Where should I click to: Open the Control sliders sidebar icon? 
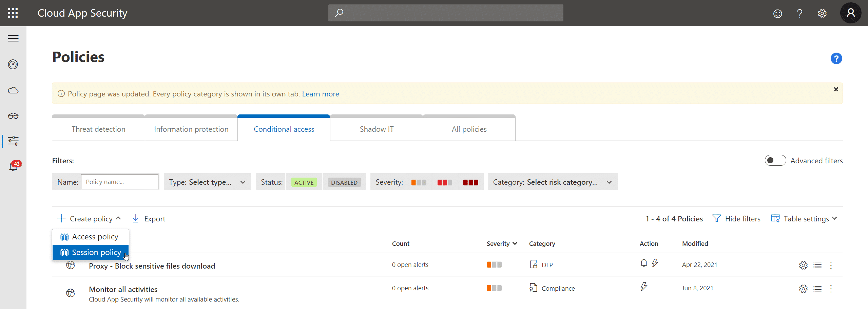(13, 141)
